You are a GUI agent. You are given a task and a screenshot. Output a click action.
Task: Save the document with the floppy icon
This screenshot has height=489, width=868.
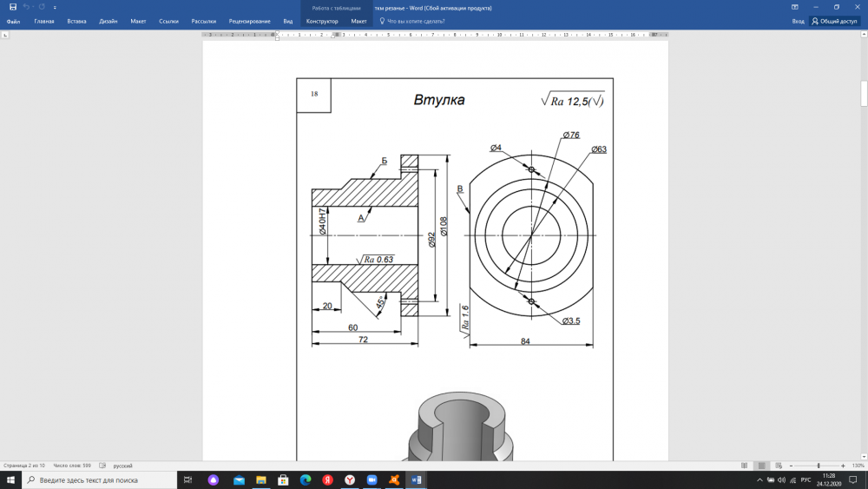(13, 7)
